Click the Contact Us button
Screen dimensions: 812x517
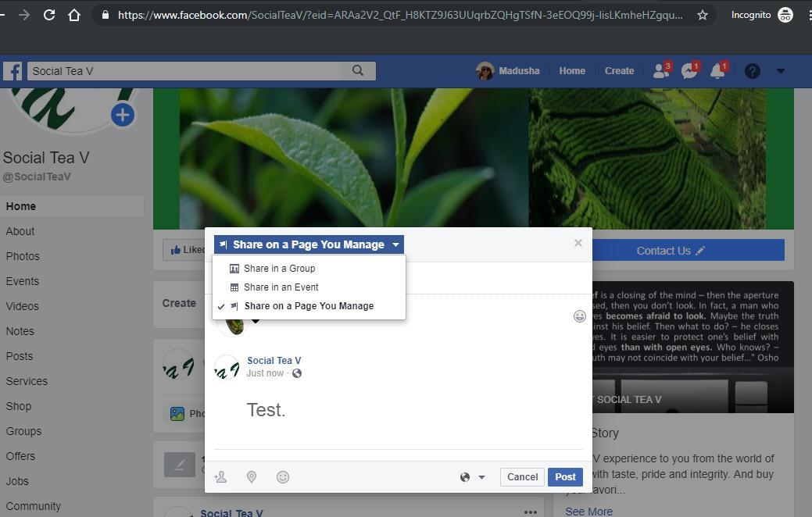click(689, 251)
